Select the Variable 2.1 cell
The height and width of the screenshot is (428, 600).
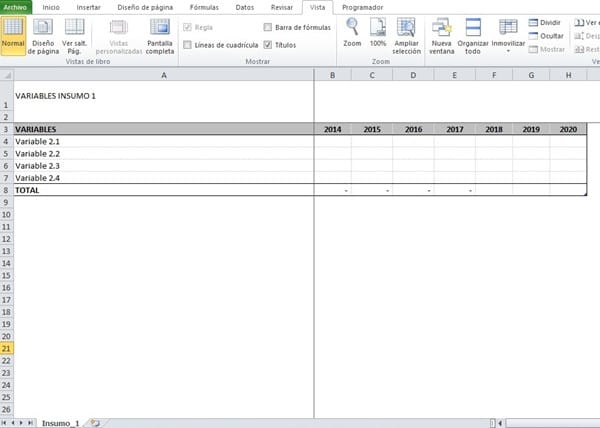click(164, 141)
